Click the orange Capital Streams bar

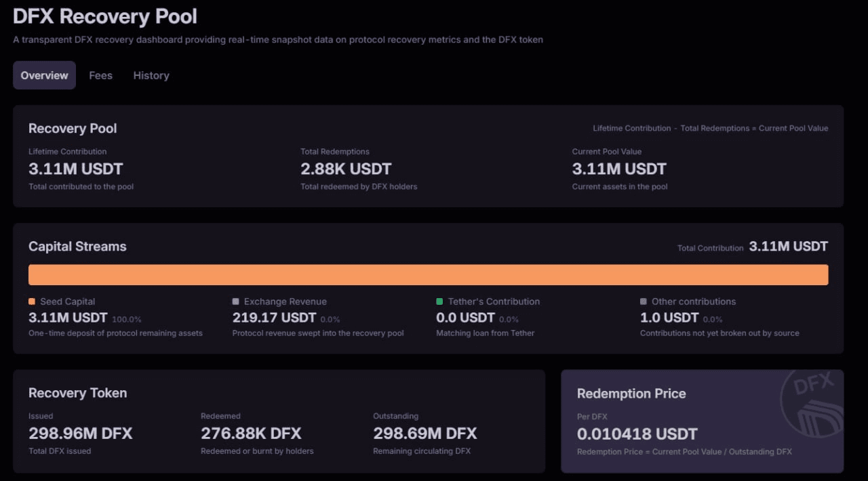pyautogui.click(x=428, y=274)
